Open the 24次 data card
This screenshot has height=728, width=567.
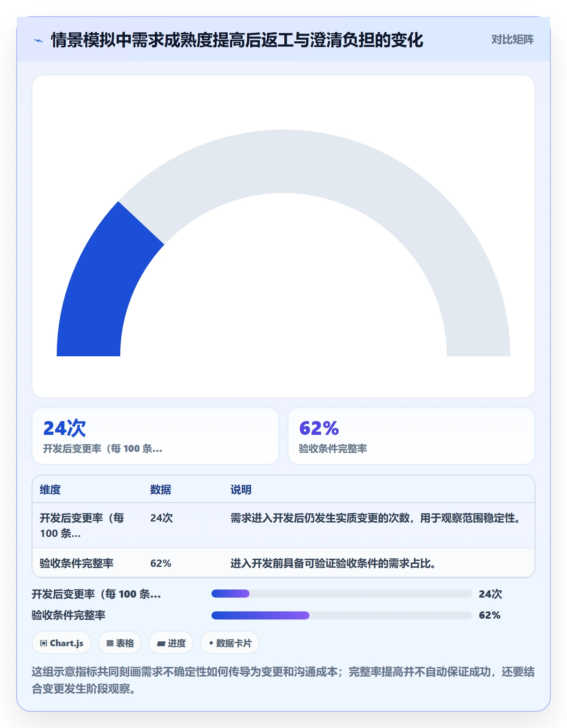point(156,436)
